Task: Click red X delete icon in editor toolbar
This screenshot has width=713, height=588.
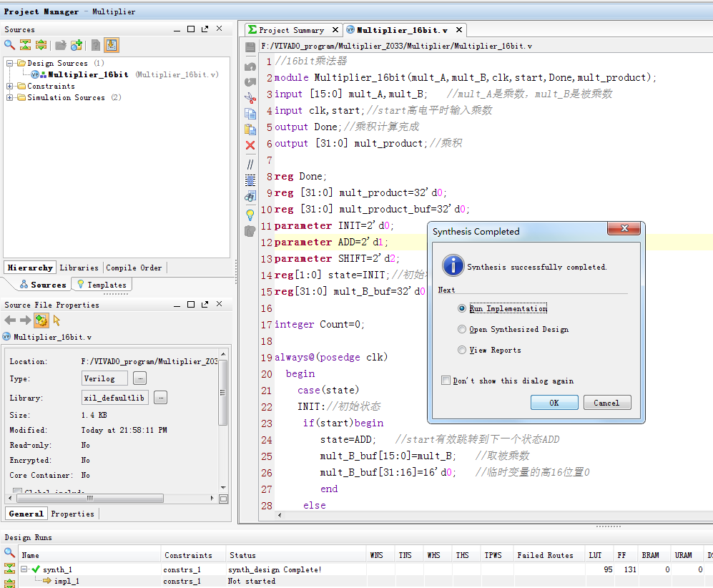Action: point(250,145)
